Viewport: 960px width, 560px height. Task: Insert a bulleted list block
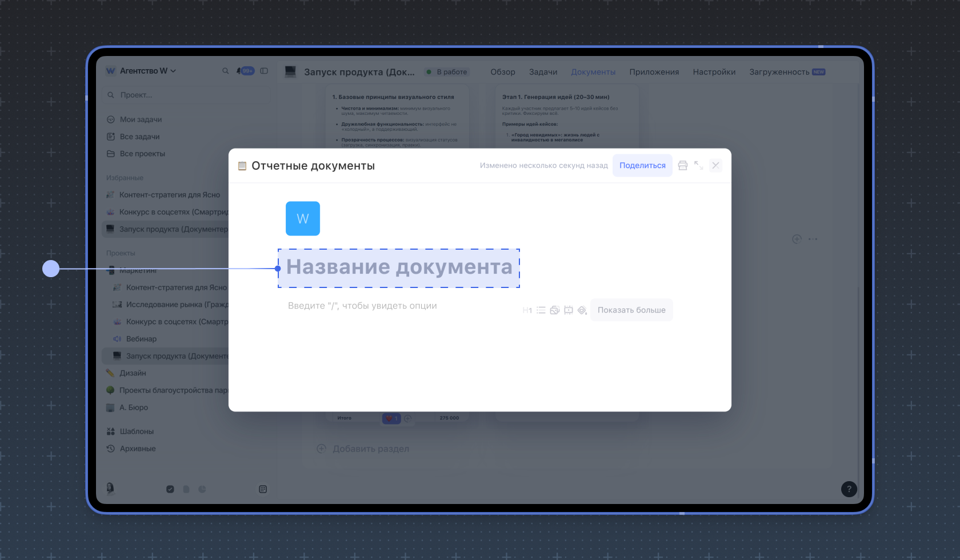541,310
